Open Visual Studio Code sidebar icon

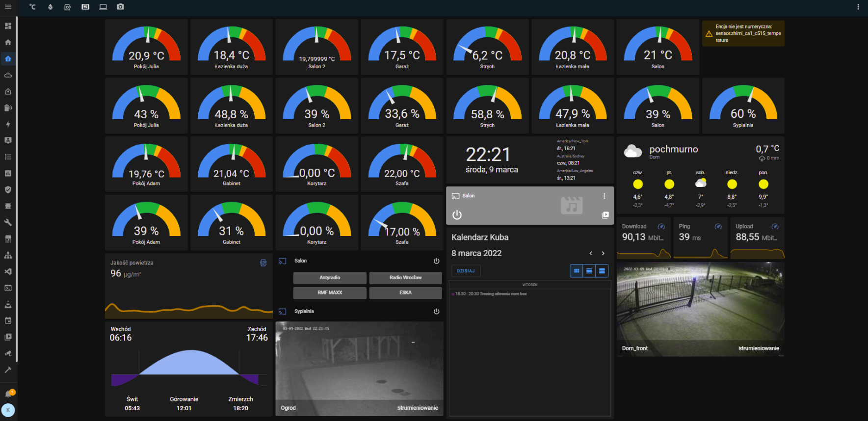(x=8, y=272)
